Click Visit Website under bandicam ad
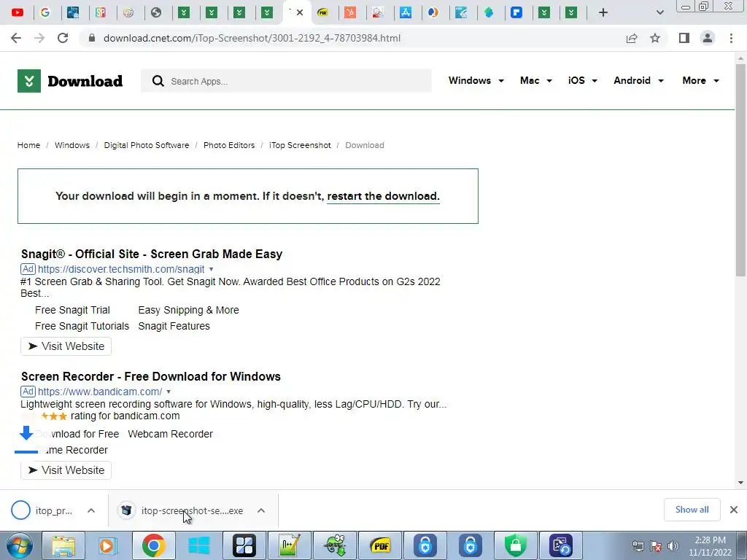This screenshot has height=560, width=747. tap(66, 470)
